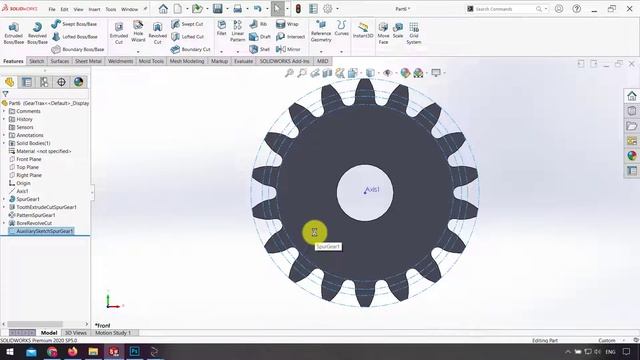The height and width of the screenshot is (360, 640).
Task: Open the DimXpertManager tab
Action: [x=61, y=82]
